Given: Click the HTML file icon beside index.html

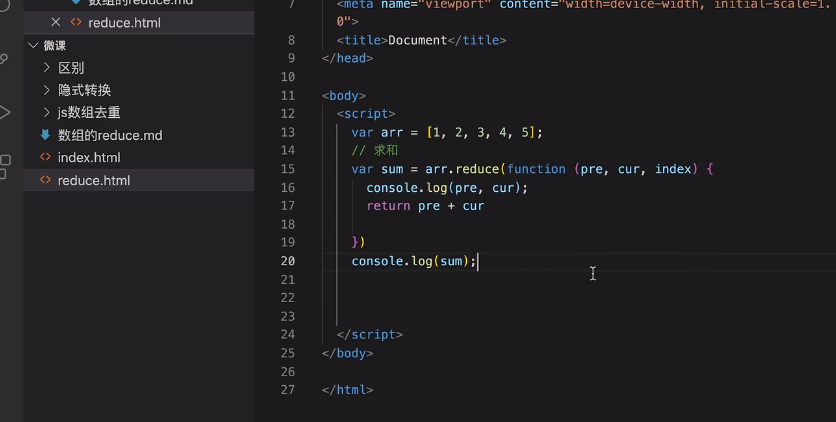Looking at the screenshot, I should [45, 157].
